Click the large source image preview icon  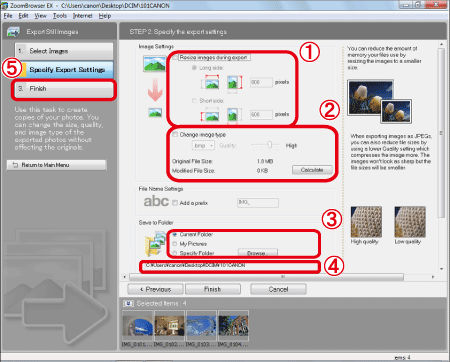coord(154,64)
